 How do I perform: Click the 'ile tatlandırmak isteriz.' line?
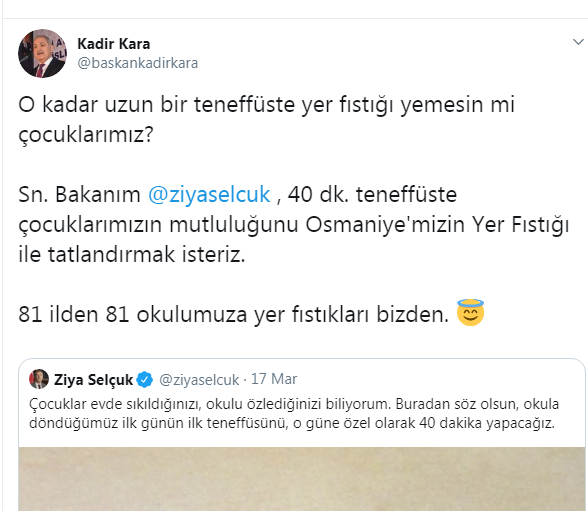(x=132, y=254)
